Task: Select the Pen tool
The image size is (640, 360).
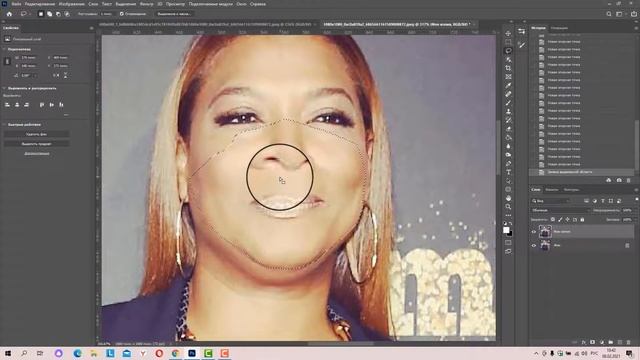Action: 508,164
